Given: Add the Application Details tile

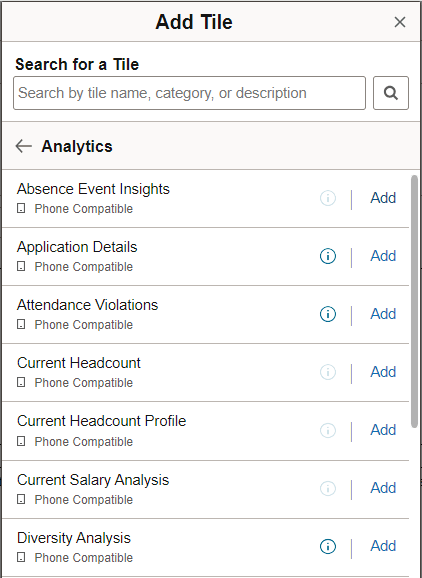Looking at the screenshot, I should (383, 256).
